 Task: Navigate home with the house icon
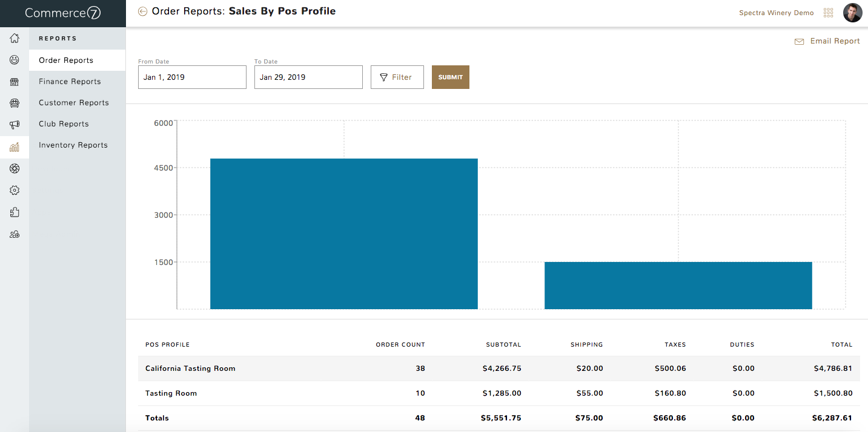15,38
